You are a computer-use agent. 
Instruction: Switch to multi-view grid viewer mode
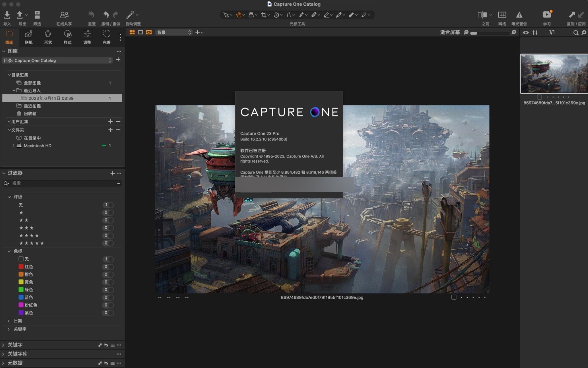pos(132,32)
